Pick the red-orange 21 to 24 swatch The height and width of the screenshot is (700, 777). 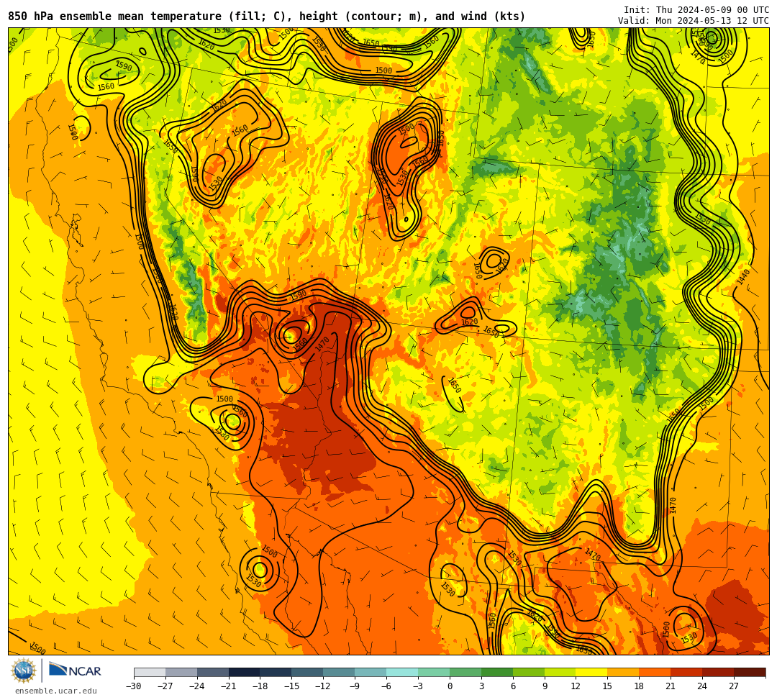coord(687,672)
